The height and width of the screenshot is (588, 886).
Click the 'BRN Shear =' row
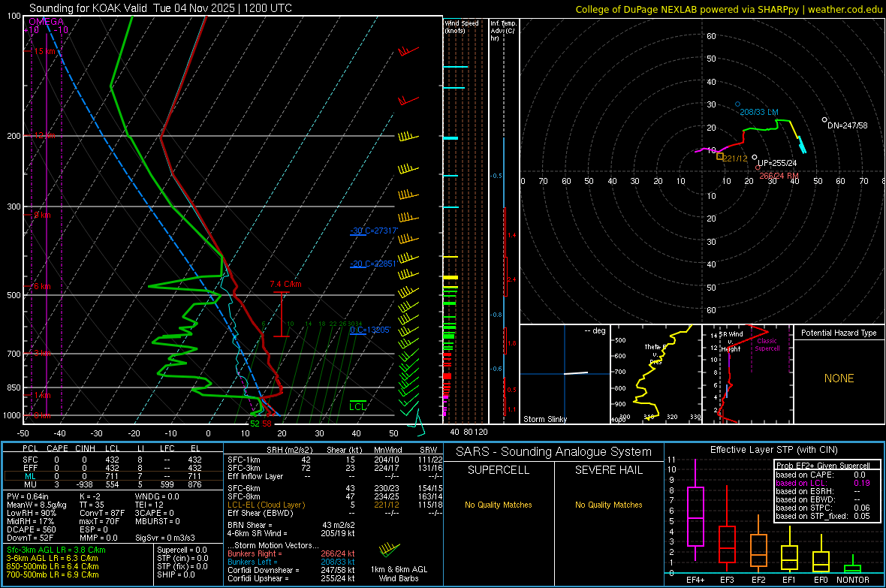point(291,525)
